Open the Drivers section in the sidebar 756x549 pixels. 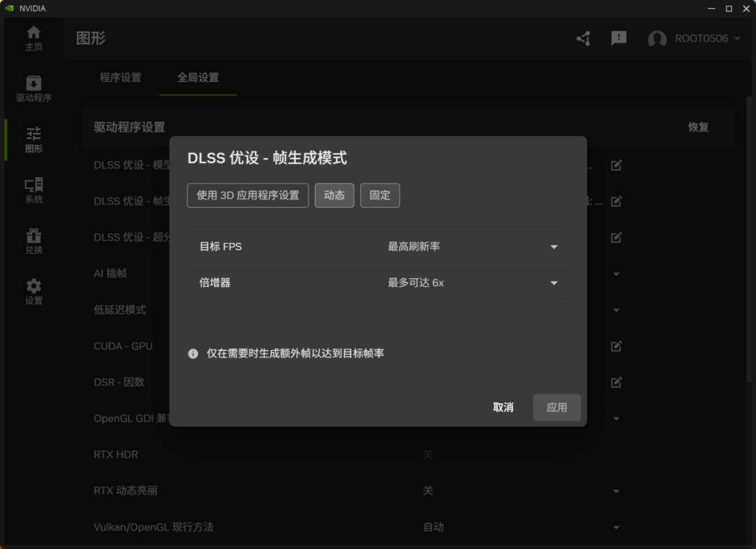click(34, 89)
